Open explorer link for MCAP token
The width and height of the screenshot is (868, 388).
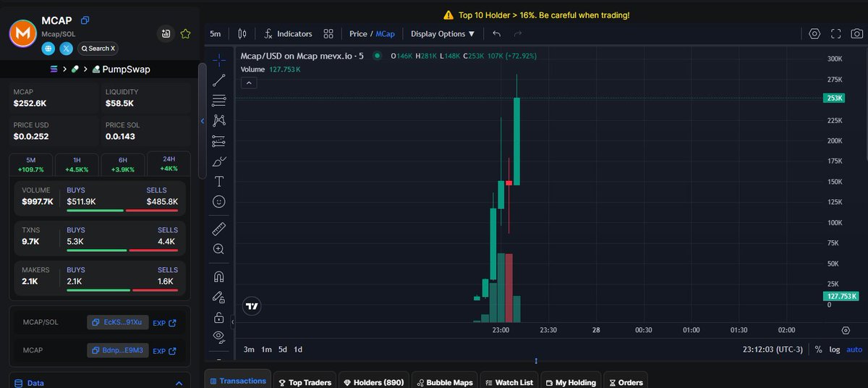click(164, 351)
